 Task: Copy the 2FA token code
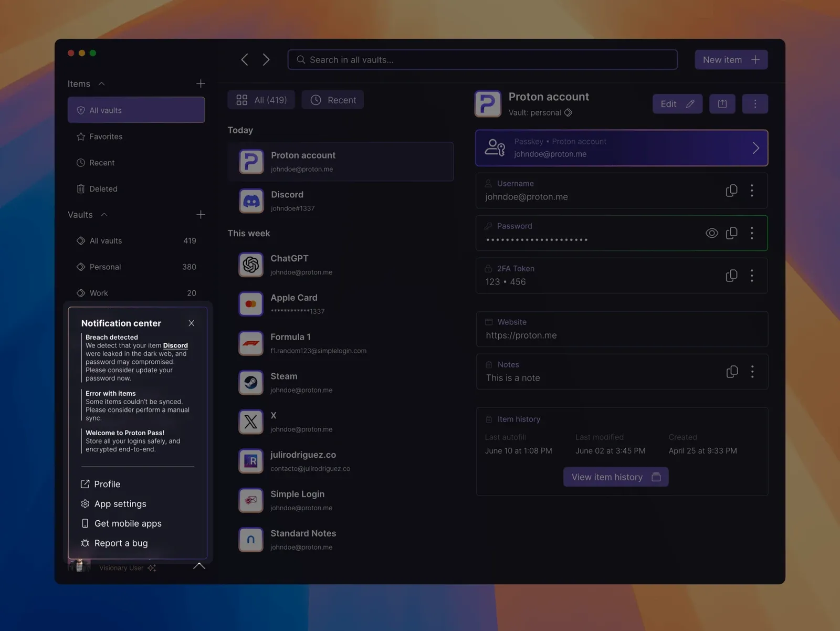point(731,276)
